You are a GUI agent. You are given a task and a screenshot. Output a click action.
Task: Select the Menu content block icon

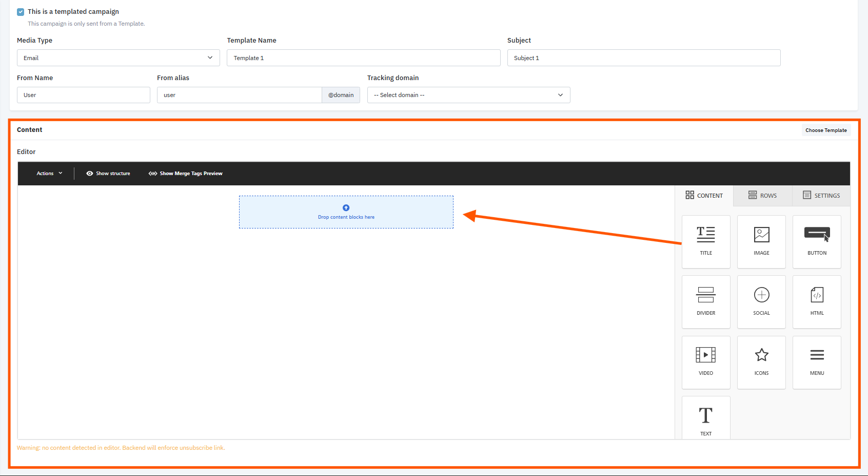[817, 362]
